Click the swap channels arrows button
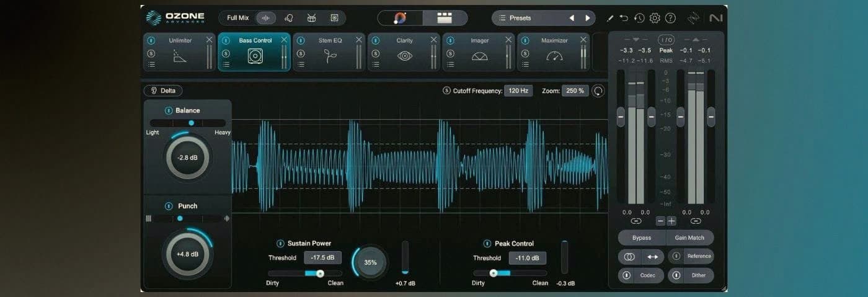 pyautogui.click(x=653, y=257)
